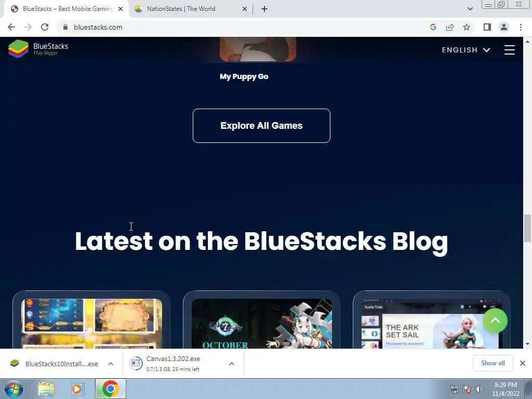Open The Ark Set Sail blog card
This screenshot has width=532, height=399.
tap(431, 320)
